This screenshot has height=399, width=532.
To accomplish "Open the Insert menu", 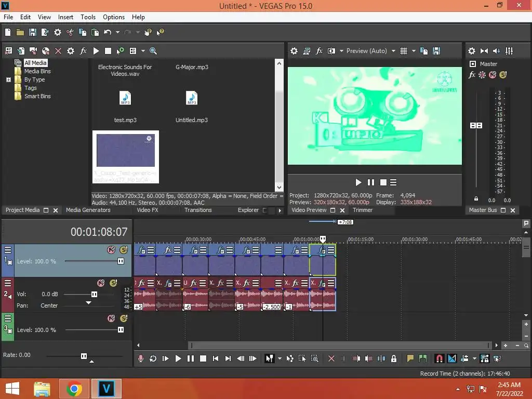I will (65, 17).
